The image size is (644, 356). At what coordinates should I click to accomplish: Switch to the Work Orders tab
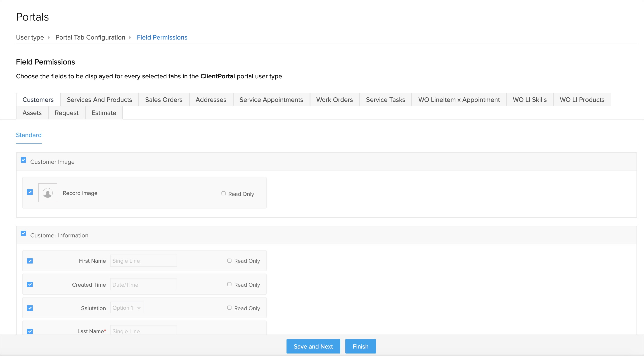pyautogui.click(x=334, y=100)
